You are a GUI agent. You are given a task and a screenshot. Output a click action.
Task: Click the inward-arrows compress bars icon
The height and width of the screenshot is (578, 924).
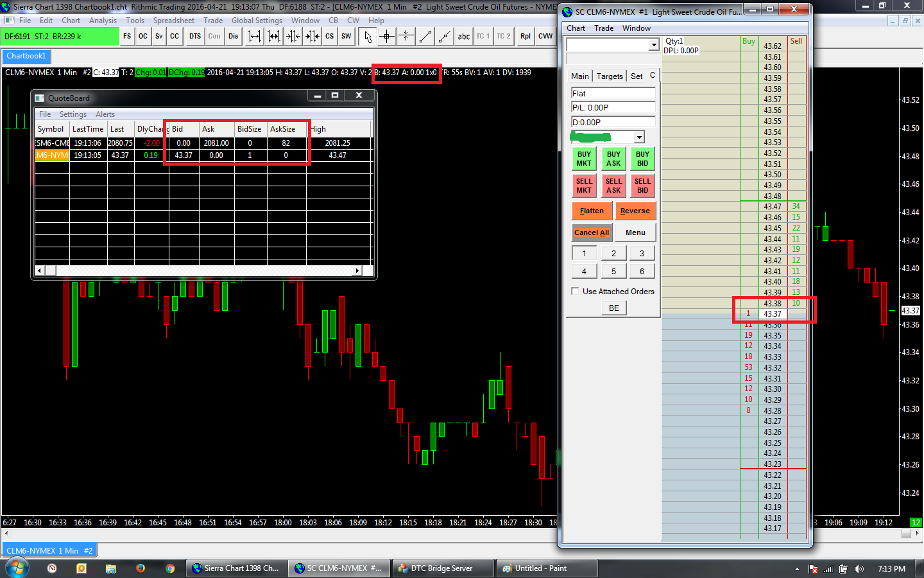(x=293, y=37)
